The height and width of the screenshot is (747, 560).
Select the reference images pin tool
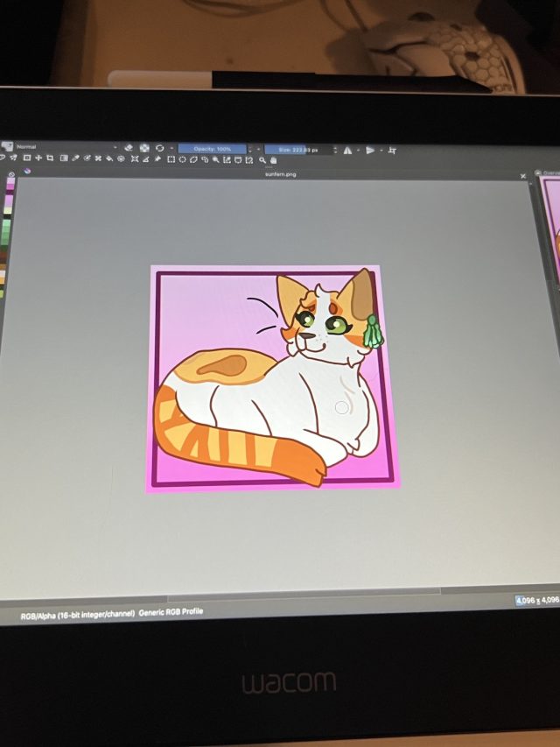pyautogui.click(x=157, y=159)
